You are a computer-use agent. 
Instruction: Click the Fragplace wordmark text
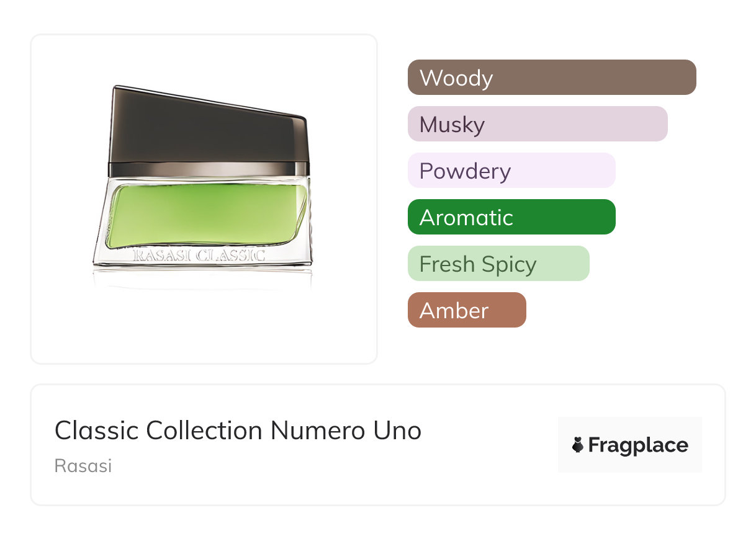(x=638, y=445)
